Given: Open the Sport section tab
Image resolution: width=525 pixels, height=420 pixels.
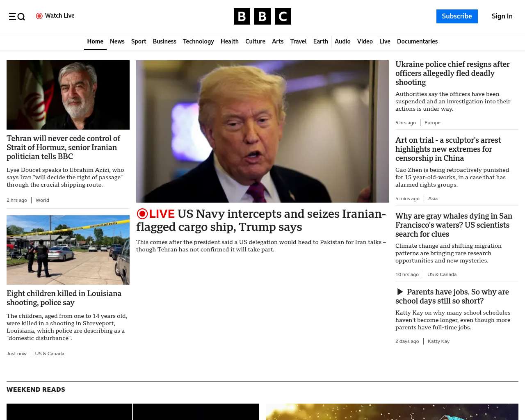Looking at the screenshot, I should point(139,41).
